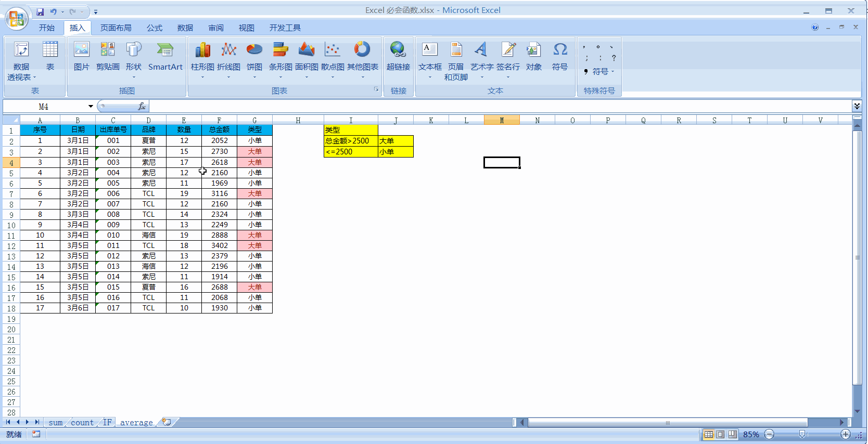Screen dimensions: 868x444
Task: Click the 85% zoom level
Action: pos(751,434)
